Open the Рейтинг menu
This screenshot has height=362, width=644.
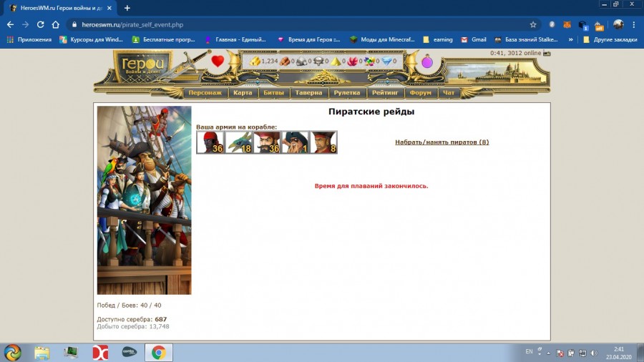[385, 93]
